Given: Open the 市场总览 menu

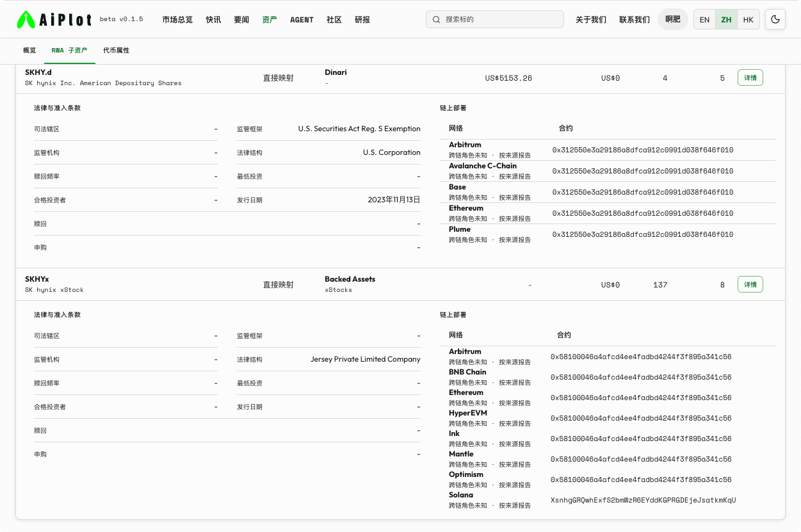Looking at the screenshot, I should click(x=177, y=19).
